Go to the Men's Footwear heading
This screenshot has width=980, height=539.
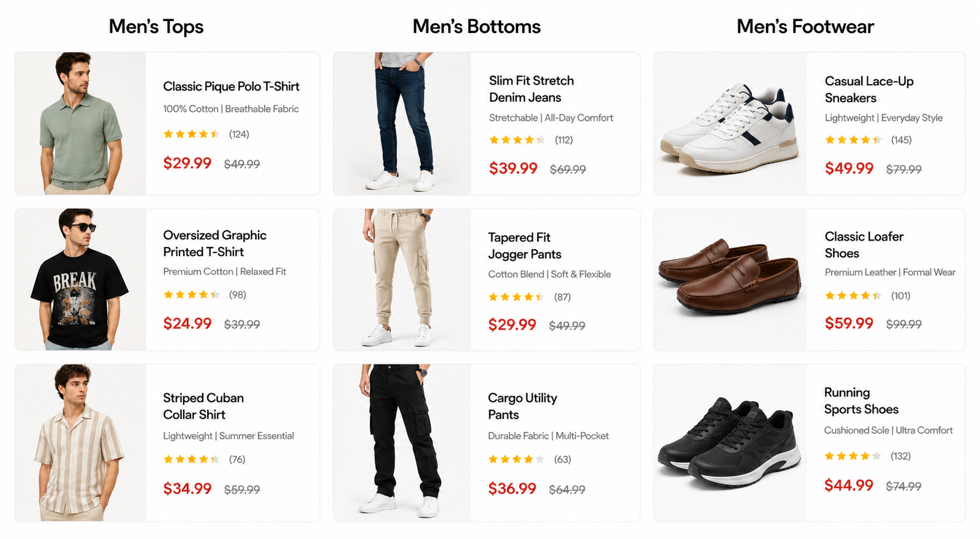tap(805, 26)
